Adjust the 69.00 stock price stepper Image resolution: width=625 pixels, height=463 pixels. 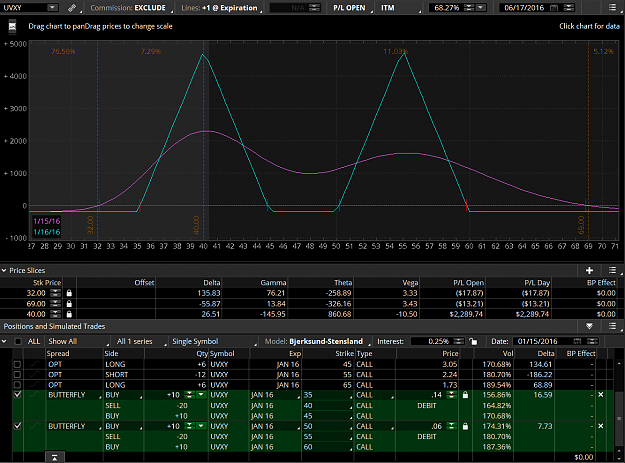pyautogui.click(x=55, y=304)
